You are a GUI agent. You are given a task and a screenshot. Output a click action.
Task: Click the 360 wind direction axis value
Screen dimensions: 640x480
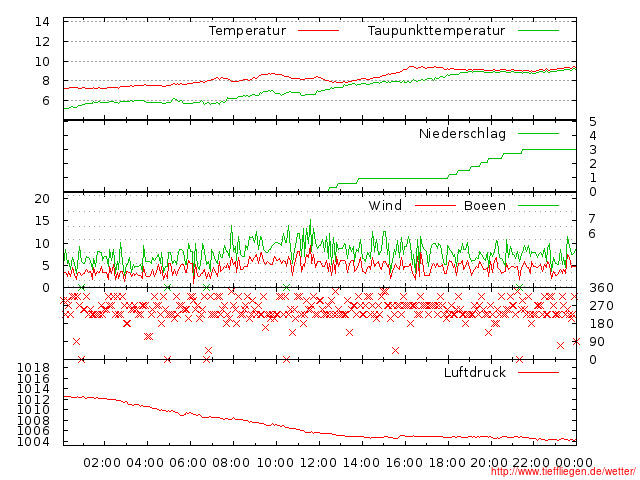pos(601,288)
